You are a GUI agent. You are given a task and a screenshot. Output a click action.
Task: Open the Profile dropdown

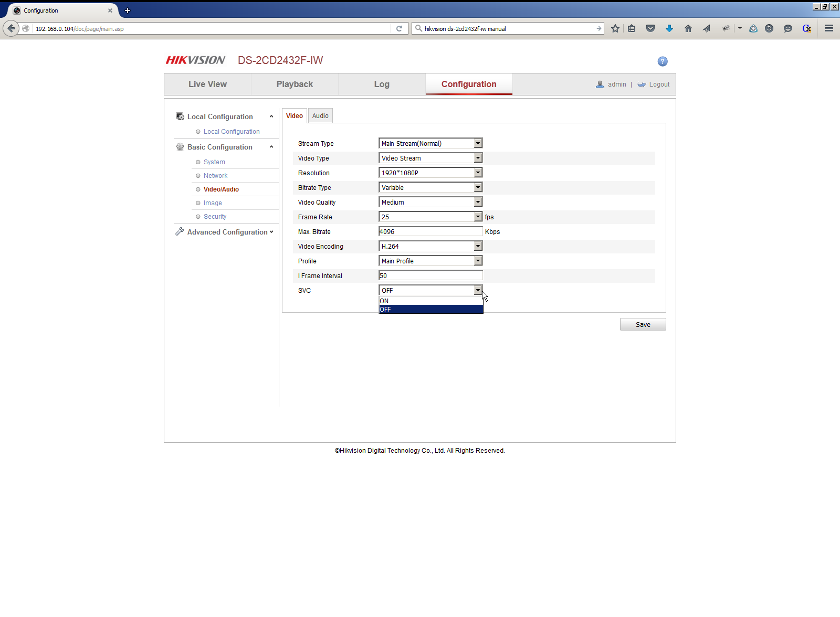(430, 261)
